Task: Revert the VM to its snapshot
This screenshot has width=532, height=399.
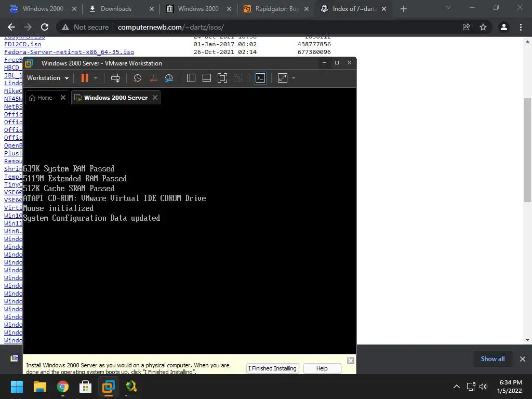Action: tap(153, 78)
